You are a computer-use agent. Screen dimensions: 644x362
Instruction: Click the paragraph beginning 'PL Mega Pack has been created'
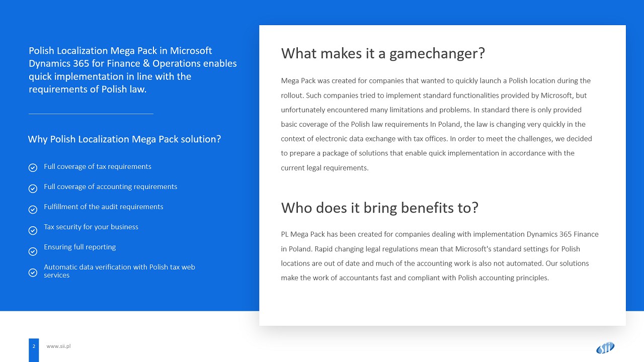coord(440,256)
